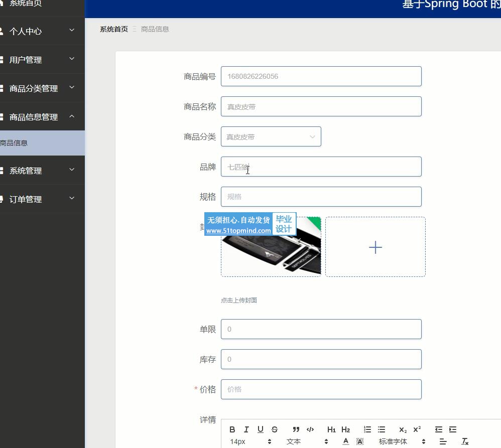Toggle strikethrough in the editor toolbar

(275, 429)
